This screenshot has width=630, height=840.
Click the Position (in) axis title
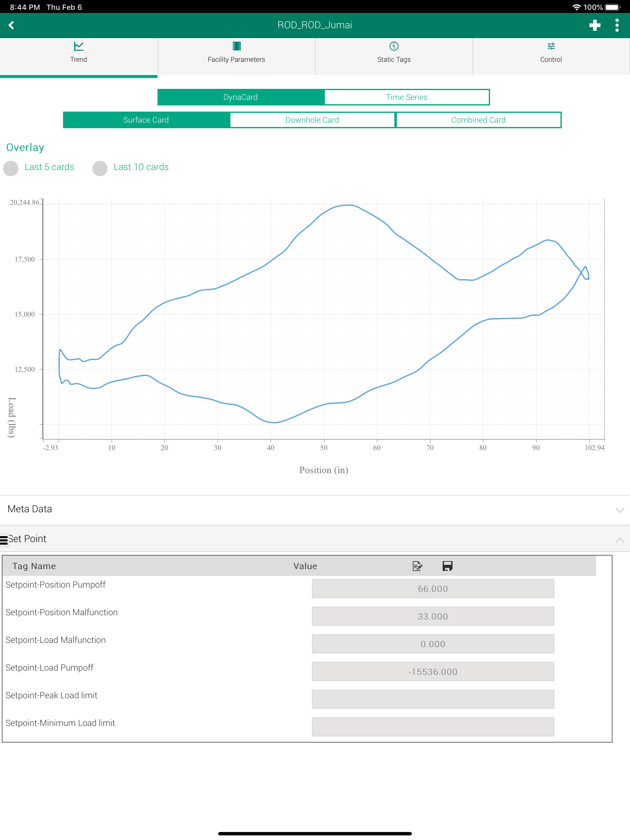coord(324,470)
